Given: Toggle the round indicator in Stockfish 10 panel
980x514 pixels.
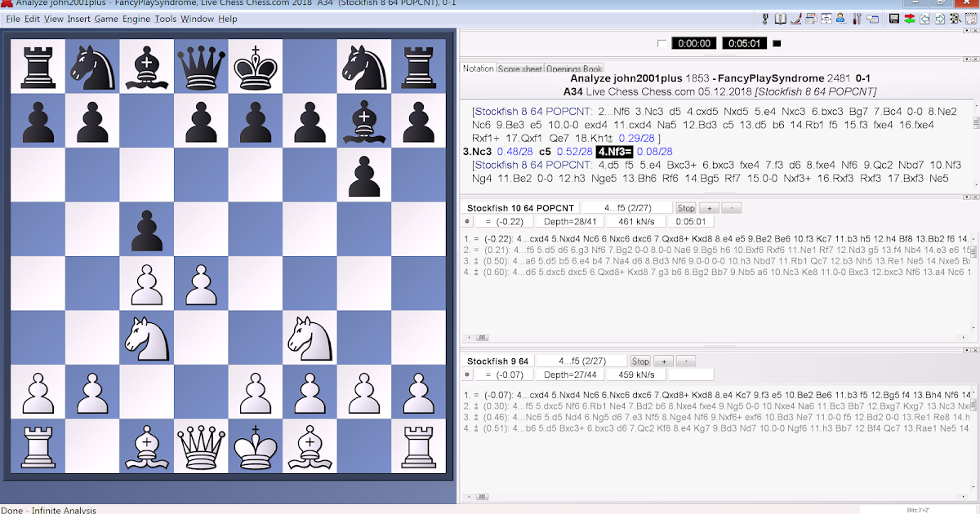Looking at the screenshot, I should tap(466, 221).
